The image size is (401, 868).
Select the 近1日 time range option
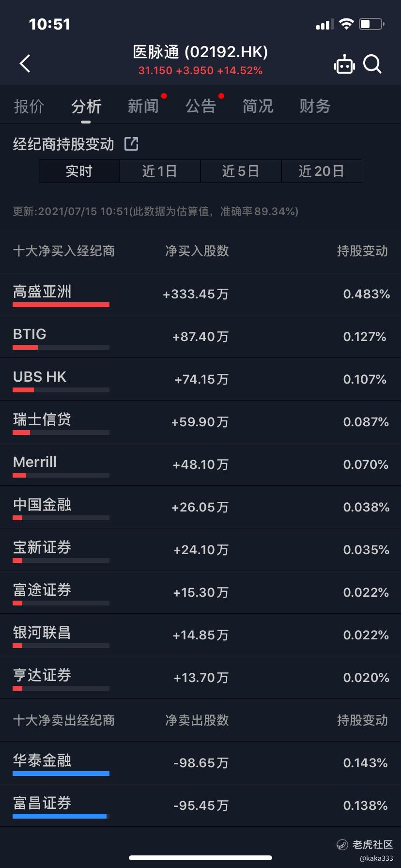click(x=160, y=171)
